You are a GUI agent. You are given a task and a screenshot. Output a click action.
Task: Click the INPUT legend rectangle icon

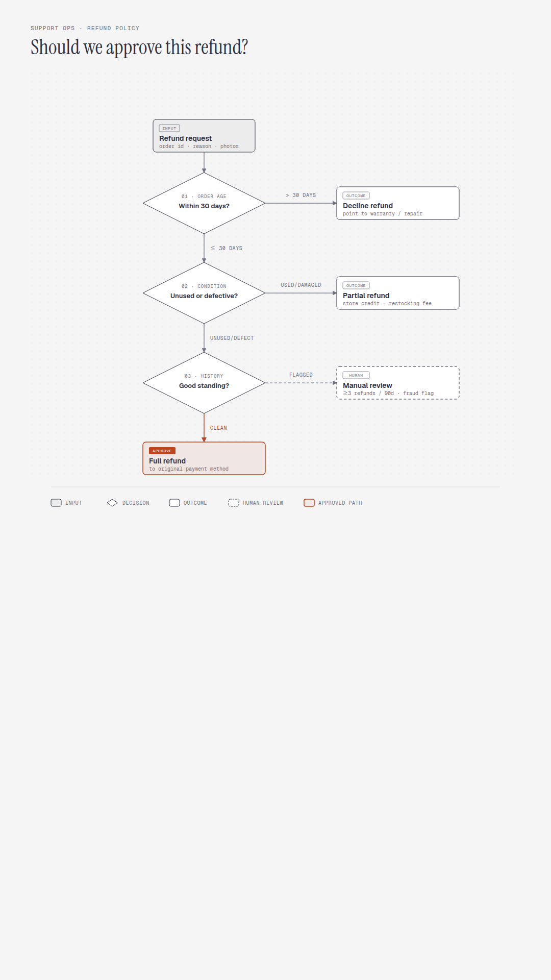click(x=56, y=503)
